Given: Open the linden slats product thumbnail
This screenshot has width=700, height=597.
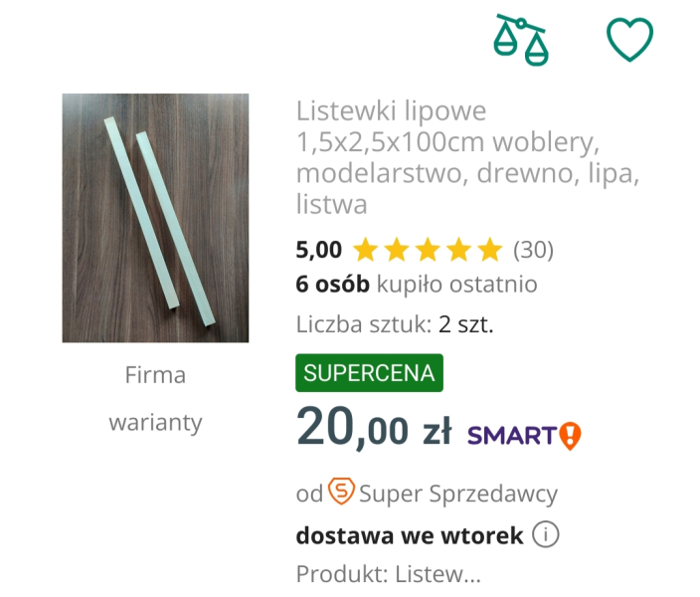Looking at the screenshot, I should tap(155, 218).
